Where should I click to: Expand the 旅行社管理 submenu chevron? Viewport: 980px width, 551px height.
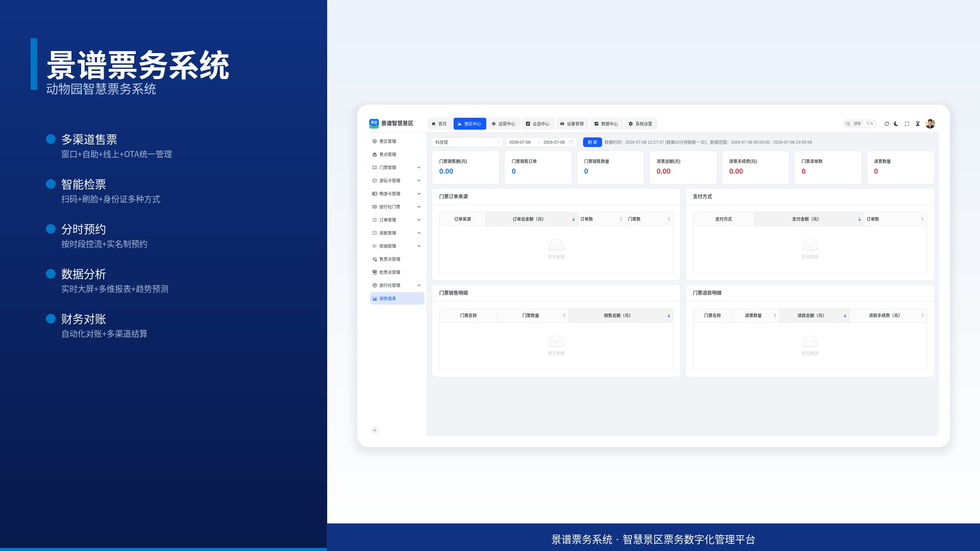pyautogui.click(x=419, y=285)
